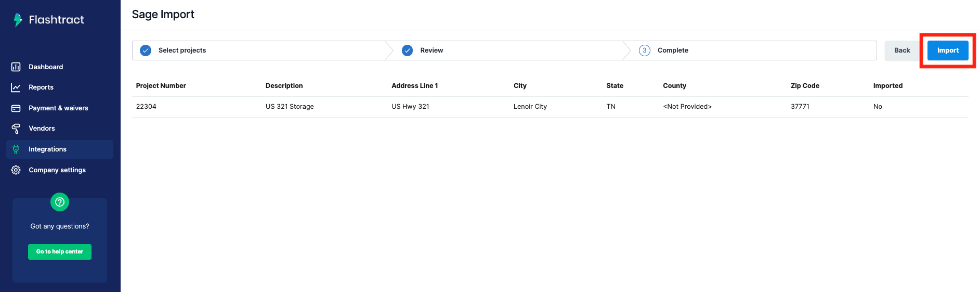This screenshot has height=292, width=980.
Task: Click Go to help center button
Action: coord(60,252)
